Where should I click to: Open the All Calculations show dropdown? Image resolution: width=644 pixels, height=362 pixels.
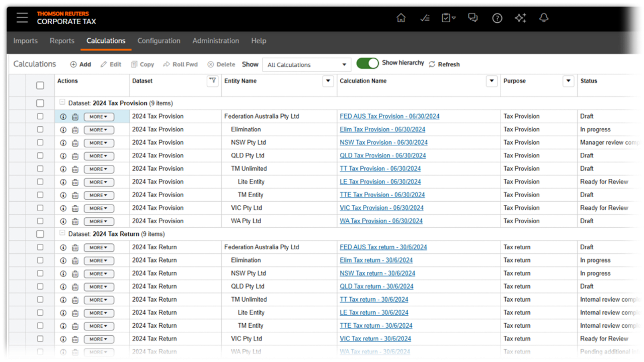pyautogui.click(x=306, y=65)
